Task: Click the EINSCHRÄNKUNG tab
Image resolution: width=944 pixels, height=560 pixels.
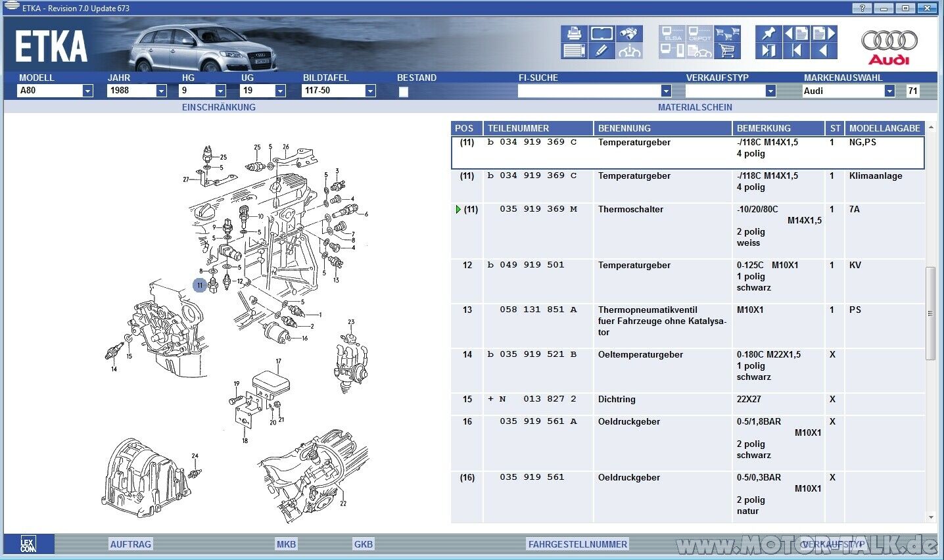Action: (x=219, y=107)
